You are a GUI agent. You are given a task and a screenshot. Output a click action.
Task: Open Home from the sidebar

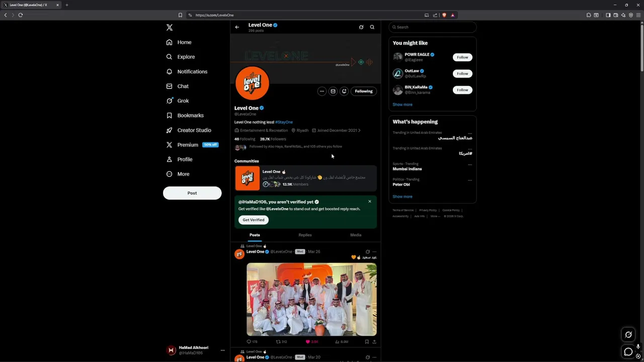(x=179, y=42)
